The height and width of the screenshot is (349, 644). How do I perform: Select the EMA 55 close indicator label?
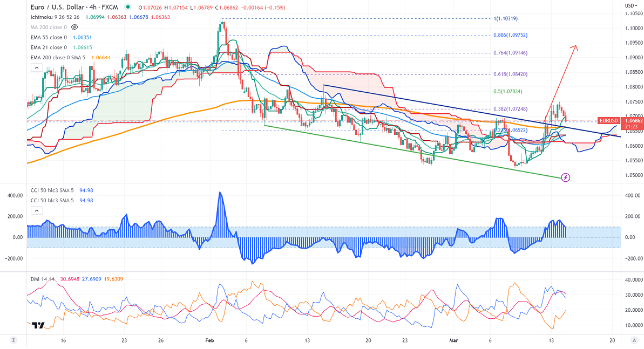(49, 37)
